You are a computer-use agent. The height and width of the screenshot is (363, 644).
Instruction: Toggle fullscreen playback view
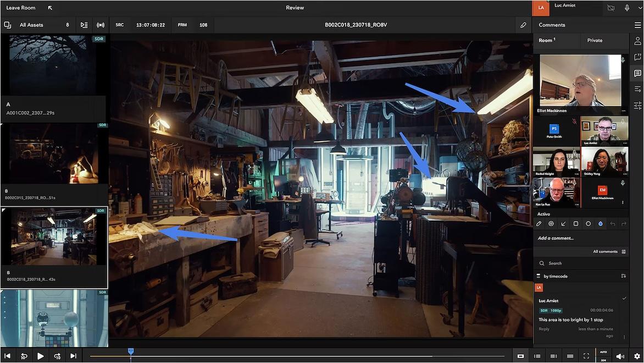coord(586,355)
